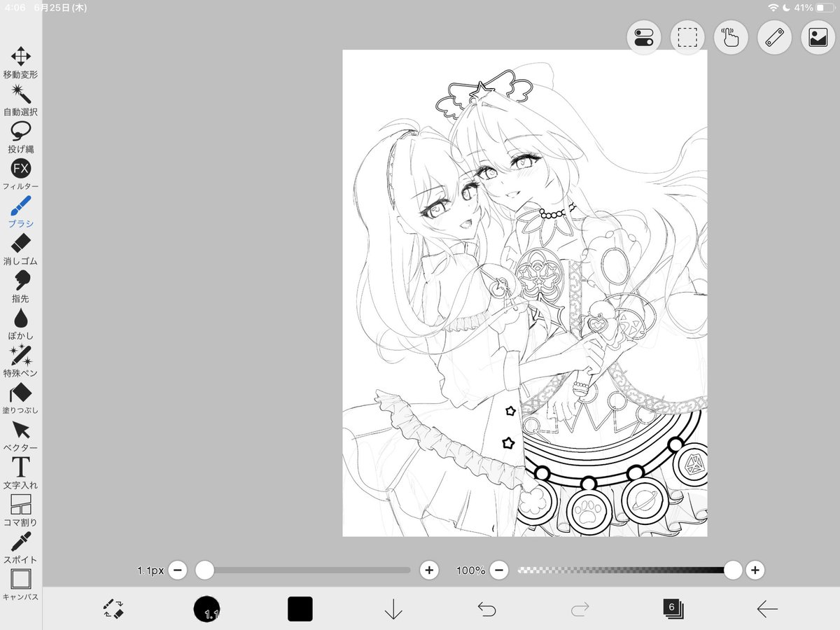This screenshot has height=630, width=840.
Task: Select the コマ割り frame divider tool
Action: point(21,511)
